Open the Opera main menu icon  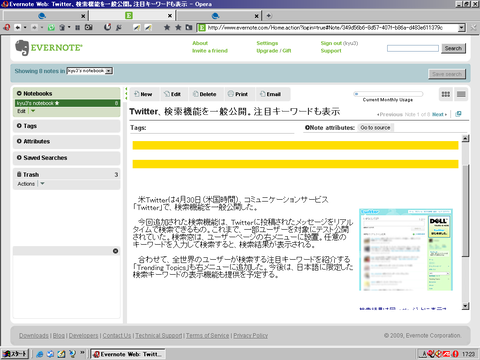point(6,27)
